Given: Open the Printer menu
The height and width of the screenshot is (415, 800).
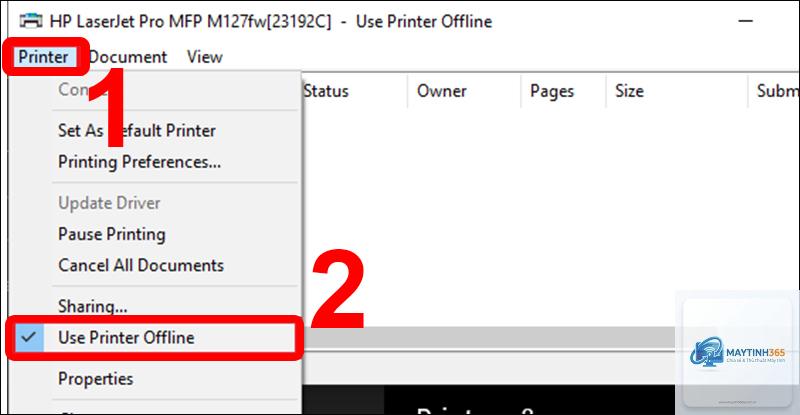Looking at the screenshot, I should pos(43,57).
